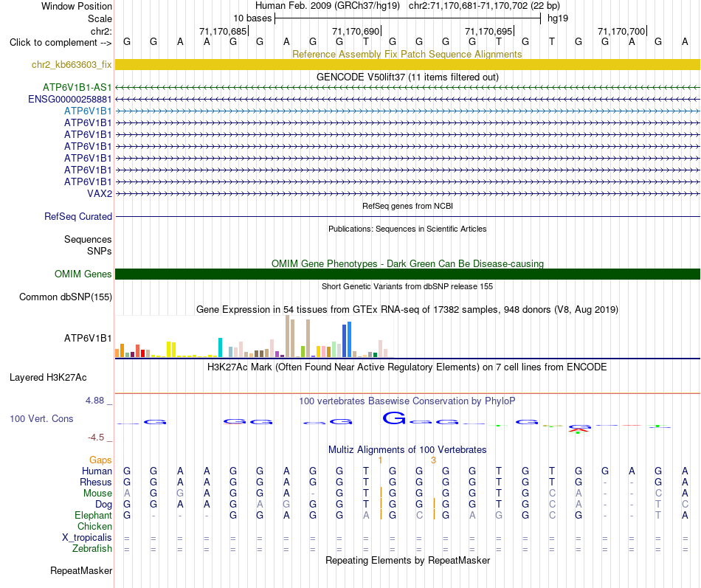Click the tallest tan bar in GTEx chart
The width and height of the screenshot is (701, 588).
click(x=288, y=336)
